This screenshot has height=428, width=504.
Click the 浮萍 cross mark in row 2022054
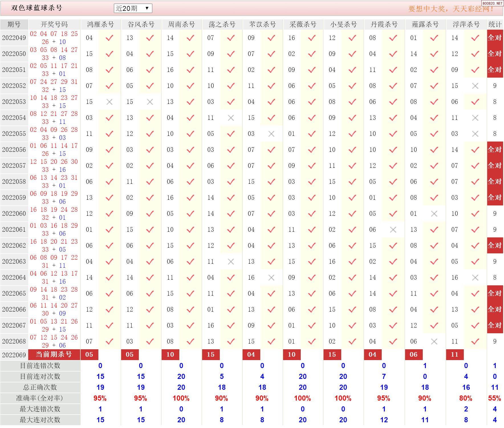pyautogui.click(x=475, y=118)
